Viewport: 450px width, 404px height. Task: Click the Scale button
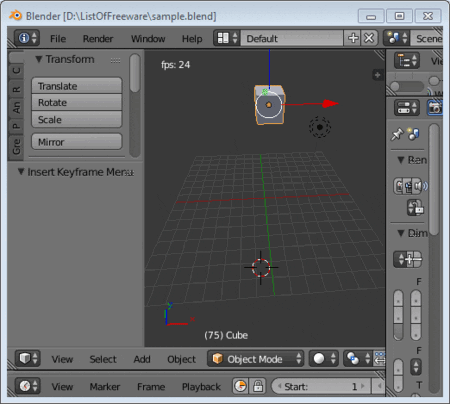(77, 119)
